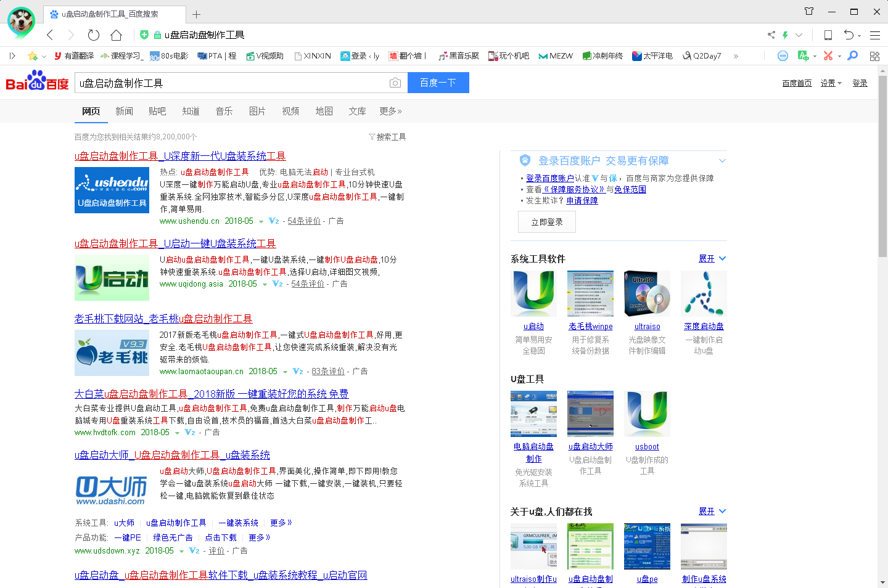Go back to previous page
This screenshot has height=588, width=888.
click(x=50, y=35)
